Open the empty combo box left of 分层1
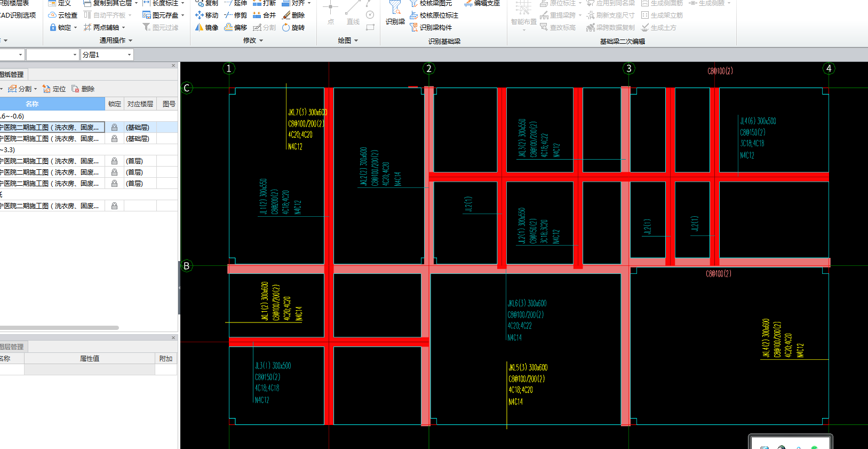This screenshot has width=868, height=449. [53, 54]
